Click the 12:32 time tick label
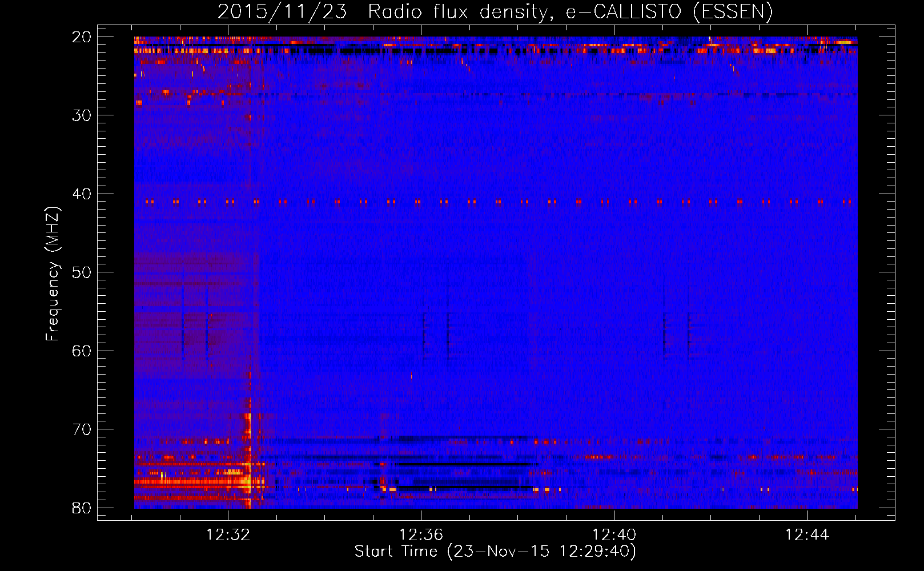924x571 pixels. pos(228,535)
